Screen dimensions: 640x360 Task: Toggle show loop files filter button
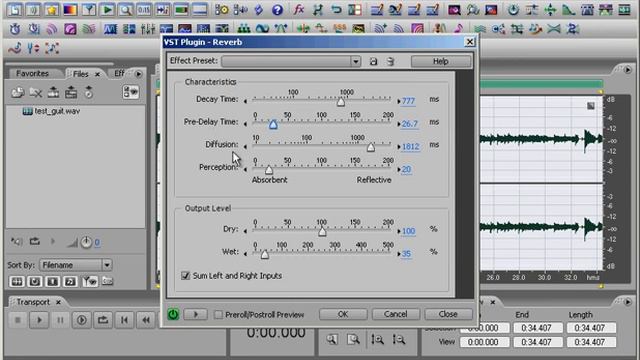35,282
